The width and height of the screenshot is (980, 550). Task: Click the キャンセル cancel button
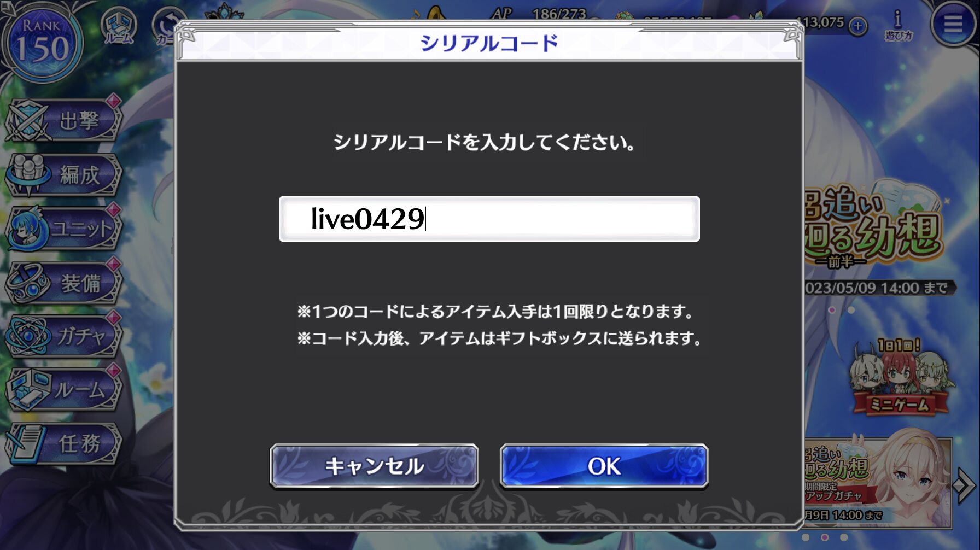375,466
